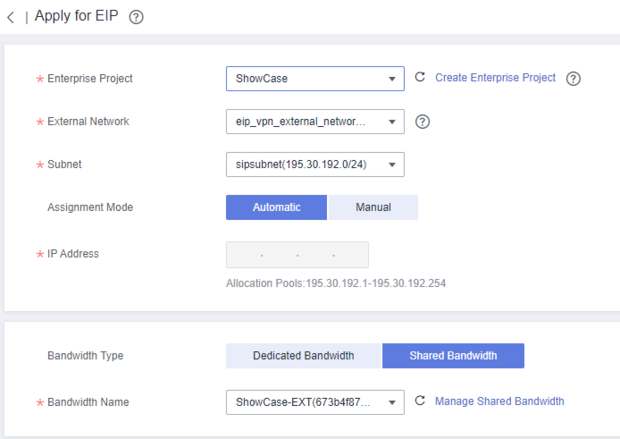Click the last octet of IP Address field
Image resolution: width=620 pixels, height=439 pixels.
click(351, 255)
